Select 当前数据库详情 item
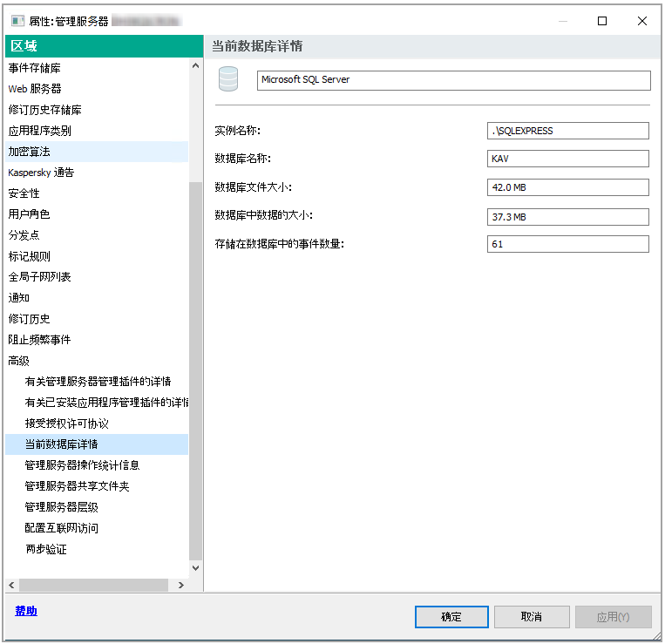 point(97,444)
